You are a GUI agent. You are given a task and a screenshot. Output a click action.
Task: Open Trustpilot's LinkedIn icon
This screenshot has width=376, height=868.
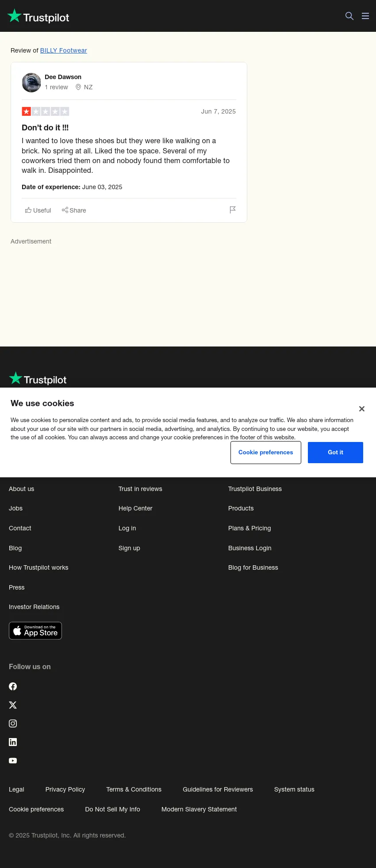pos(13,742)
